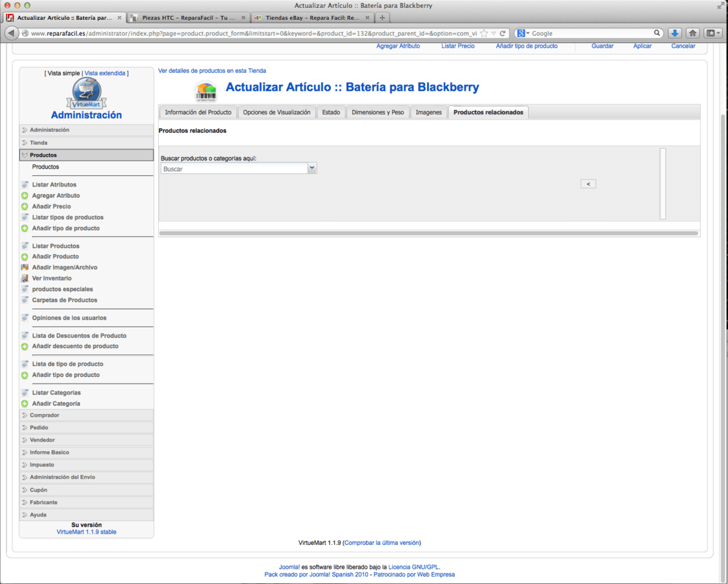Expand the Cupón sidebar section

point(86,490)
